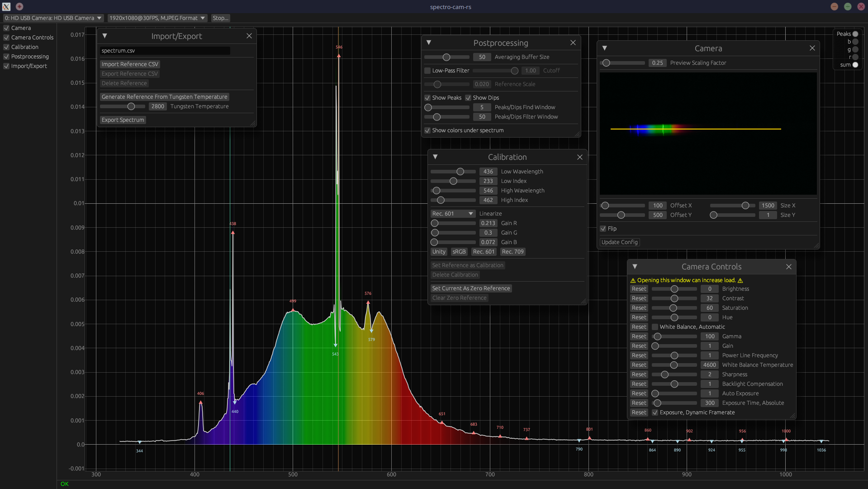Screen dimensions: 868x489
Task: Close the Calibration panel
Action: coord(580,157)
